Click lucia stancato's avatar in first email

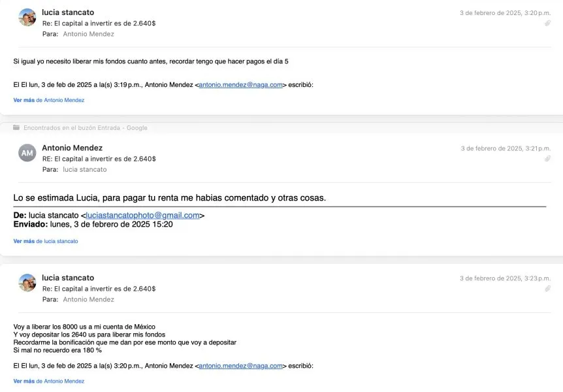pyautogui.click(x=27, y=18)
